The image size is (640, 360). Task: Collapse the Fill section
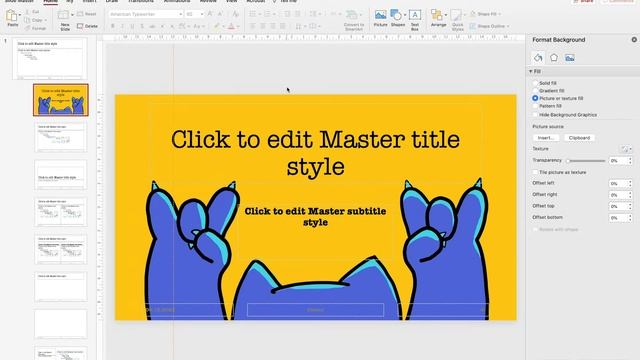[x=531, y=71]
